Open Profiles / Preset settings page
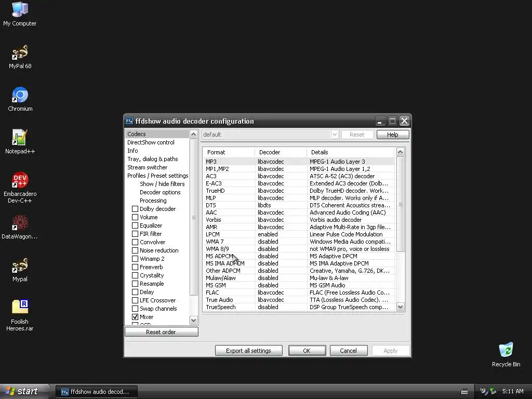Image resolution: width=532 pixels, height=399 pixels. tap(157, 176)
